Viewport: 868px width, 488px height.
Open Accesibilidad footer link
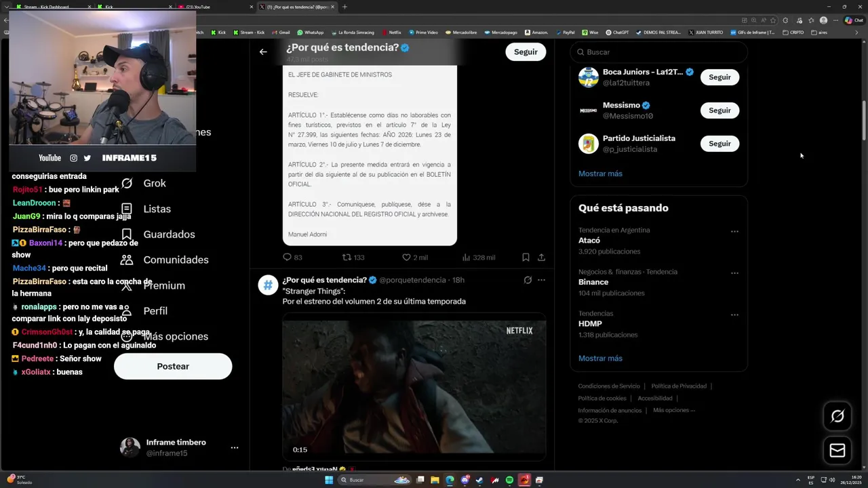(x=655, y=399)
